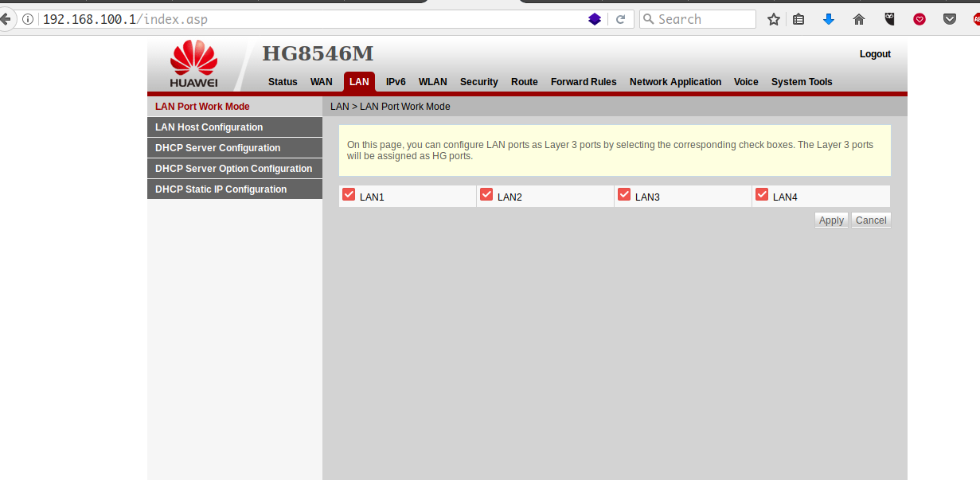This screenshot has height=480, width=980.
Task: Click the red heart extension icon
Action: [x=919, y=19]
